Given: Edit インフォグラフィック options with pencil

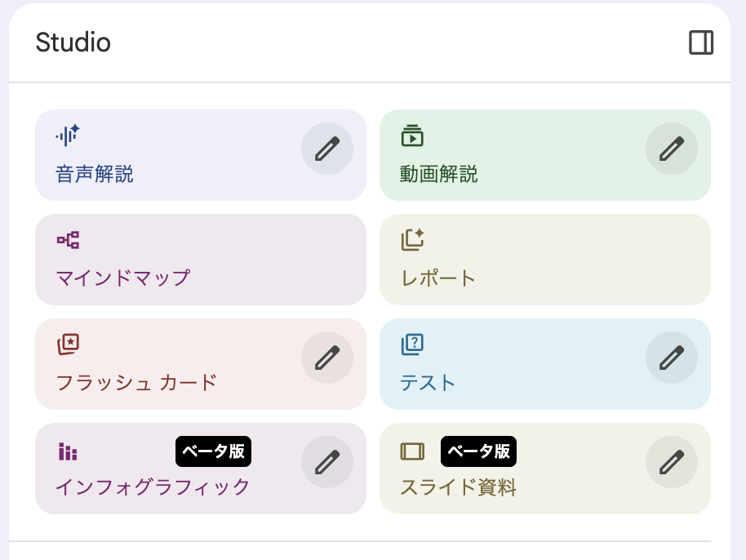Looking at the screenshot, I should pos(327,462).
